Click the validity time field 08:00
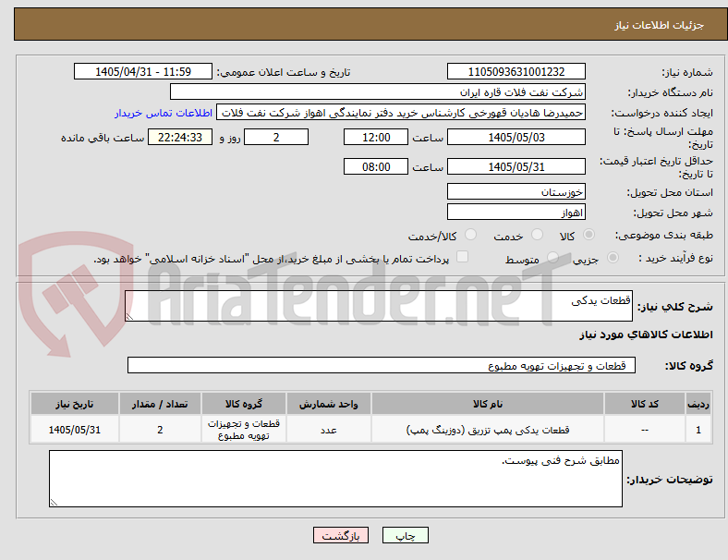 376,166
